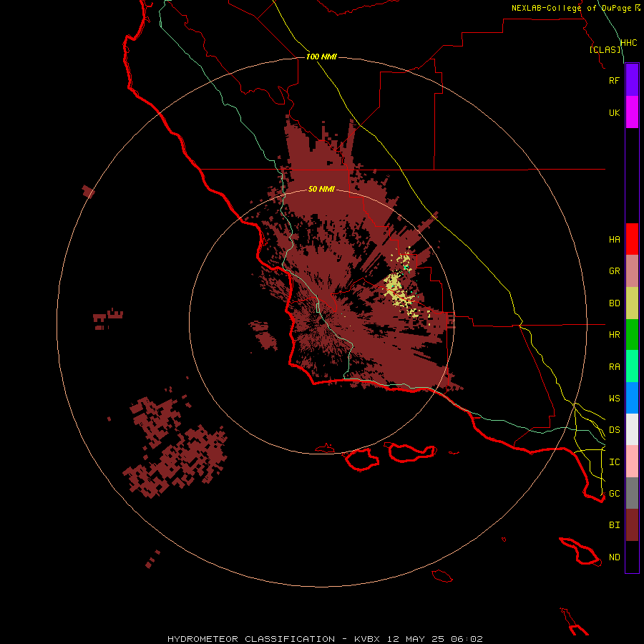Click the UK legend label

coord(614,112)
